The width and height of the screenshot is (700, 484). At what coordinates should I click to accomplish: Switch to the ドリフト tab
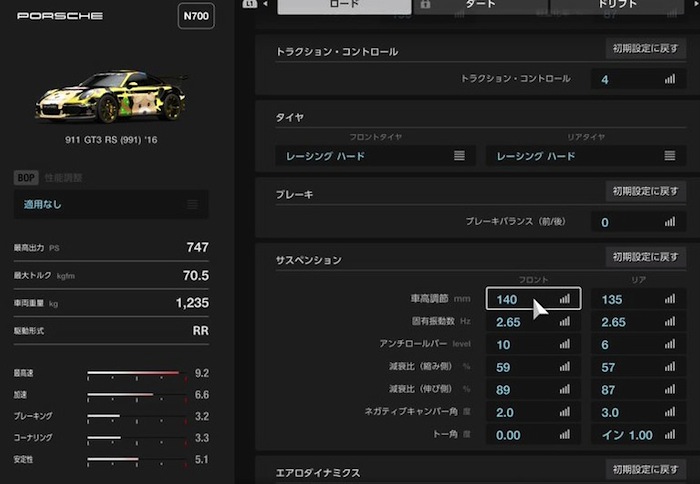click(x=617, y=5)
